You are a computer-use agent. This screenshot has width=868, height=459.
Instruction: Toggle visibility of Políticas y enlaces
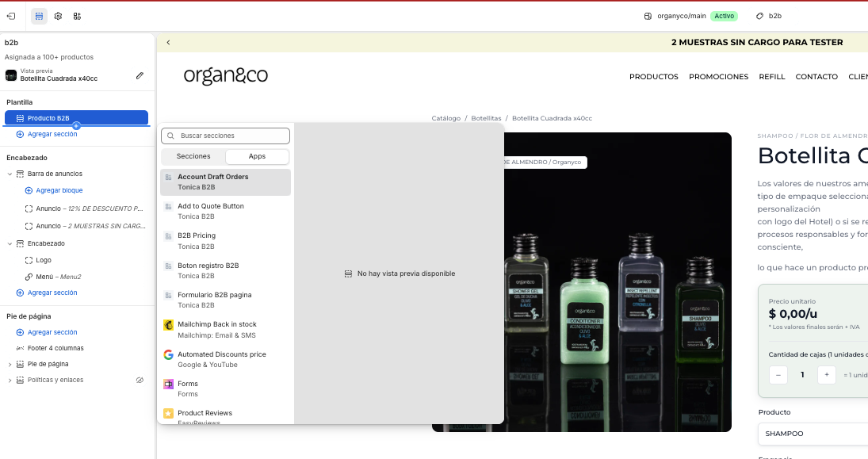140,381
